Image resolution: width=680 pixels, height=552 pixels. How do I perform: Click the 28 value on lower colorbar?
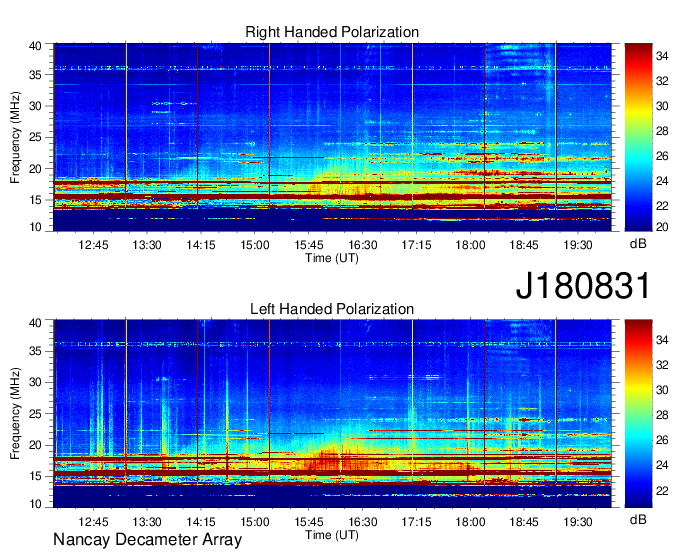point(662,415)
